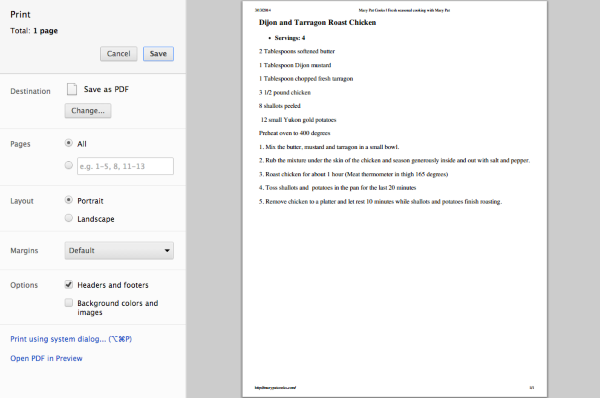This screenshot has width=600, height=398.
Task: Click the Change... destination button
Action: 88,111
